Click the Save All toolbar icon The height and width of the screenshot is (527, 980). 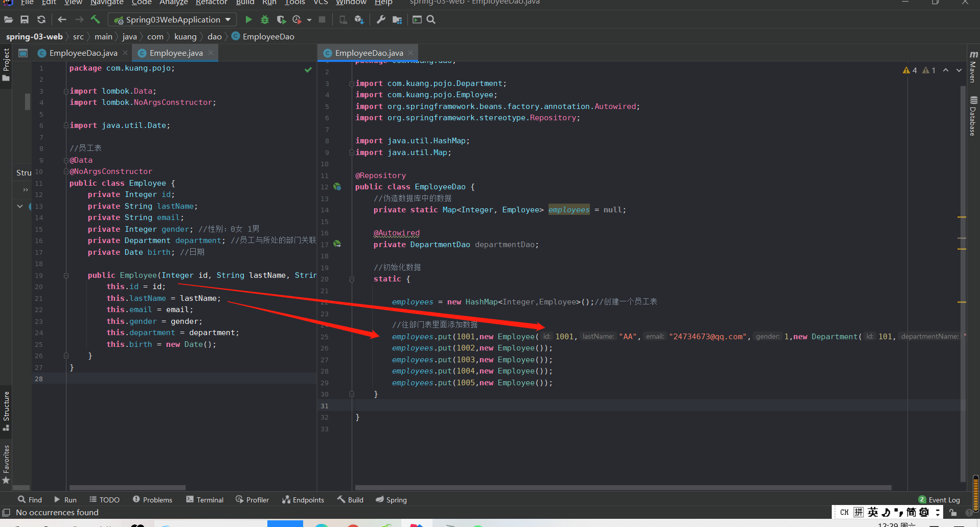point(25,19)
